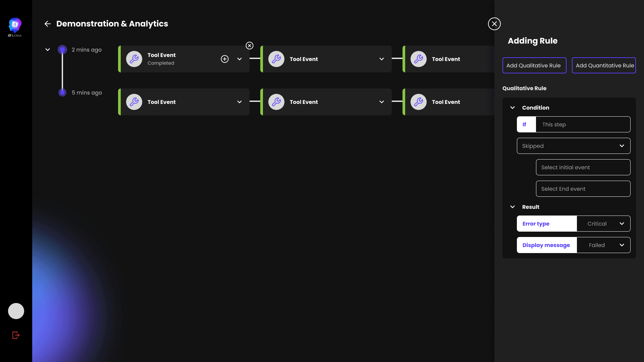Click wrench icon of first event, 5 mins row
The image size is (644, 362).
134,102
